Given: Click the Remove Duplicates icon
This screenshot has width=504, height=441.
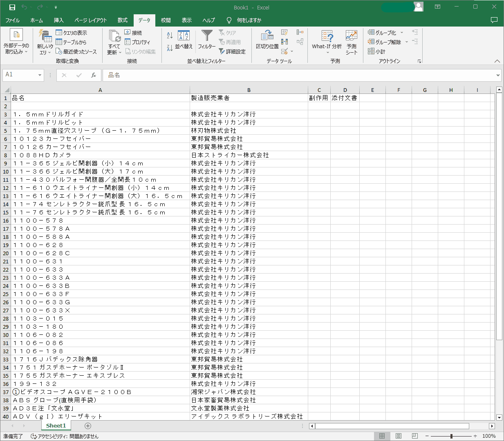Looking at the screenshot, I should tap(284, 42).
